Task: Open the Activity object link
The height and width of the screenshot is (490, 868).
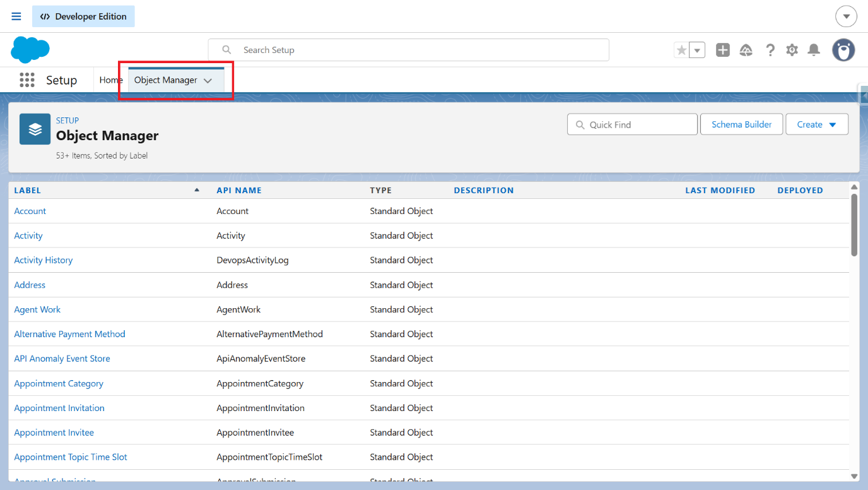Action: 28,236
